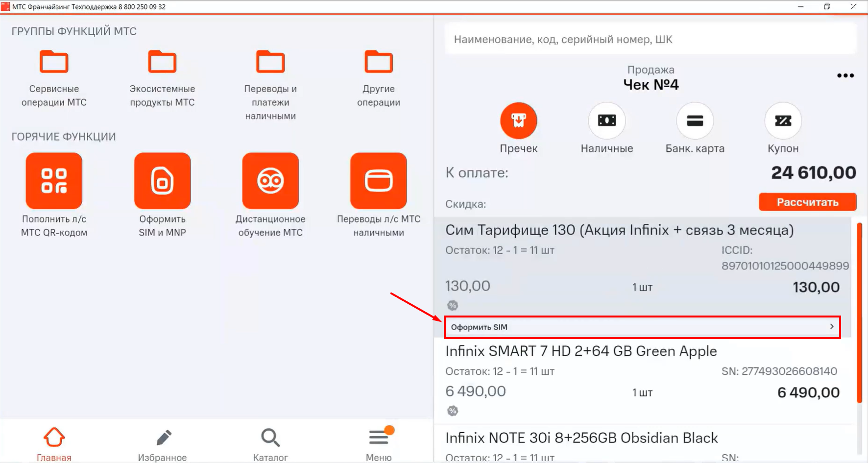This screenshot has height=463, width=868.
Task: Switch to Избранное tab
Action: click(162, 444)
